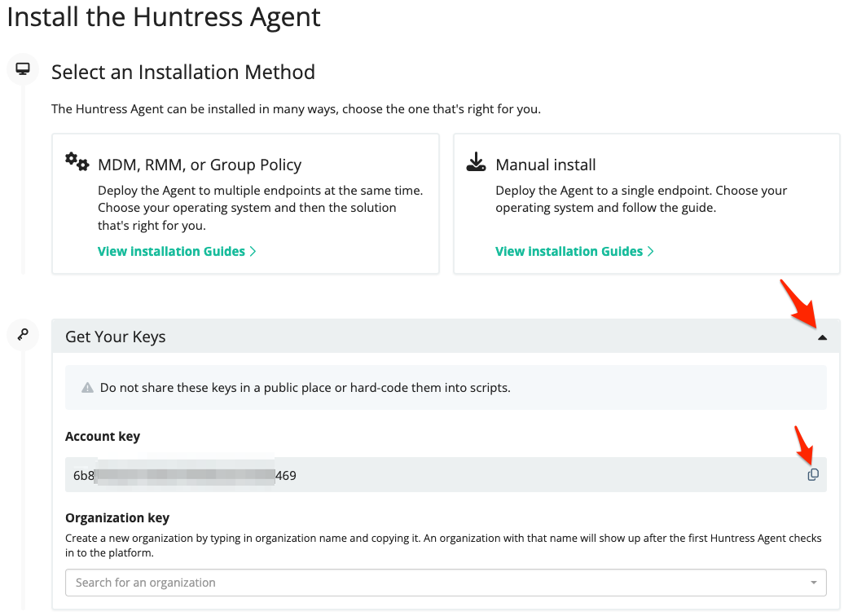Click the Account key label
Viewport: 844px width, 616px height.
[x=103, y=436]
